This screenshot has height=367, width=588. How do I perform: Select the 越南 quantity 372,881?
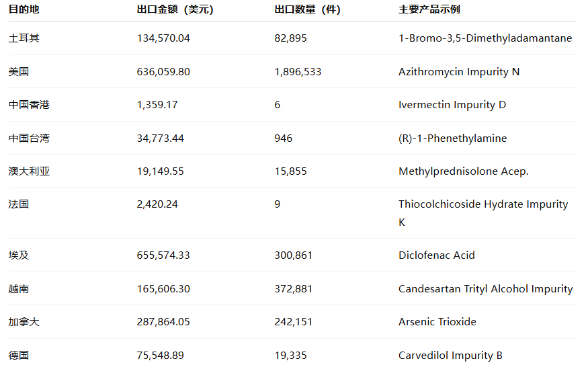click(294, 289)
